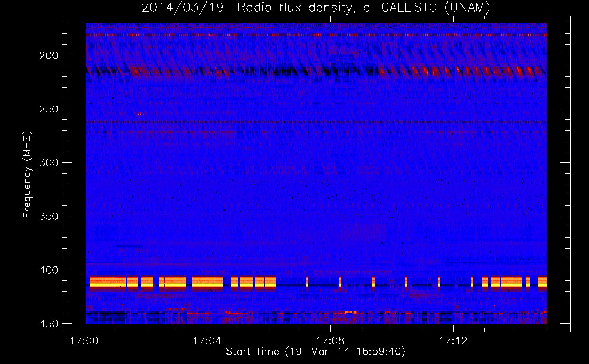
Task: Click the 200 frequency tick label
Action: [x=49, y=55]
